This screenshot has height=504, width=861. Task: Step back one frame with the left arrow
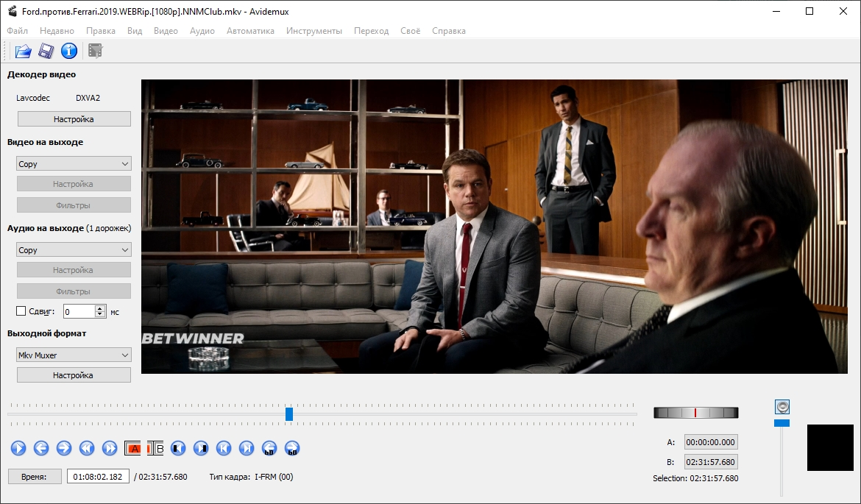point(41,449)
